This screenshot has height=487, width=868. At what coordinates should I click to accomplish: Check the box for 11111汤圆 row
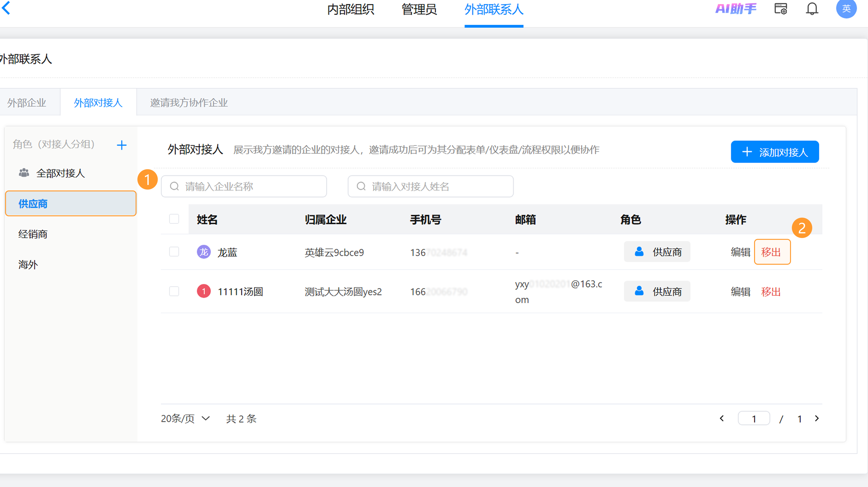pyautogui.click(x=174, y=291)
